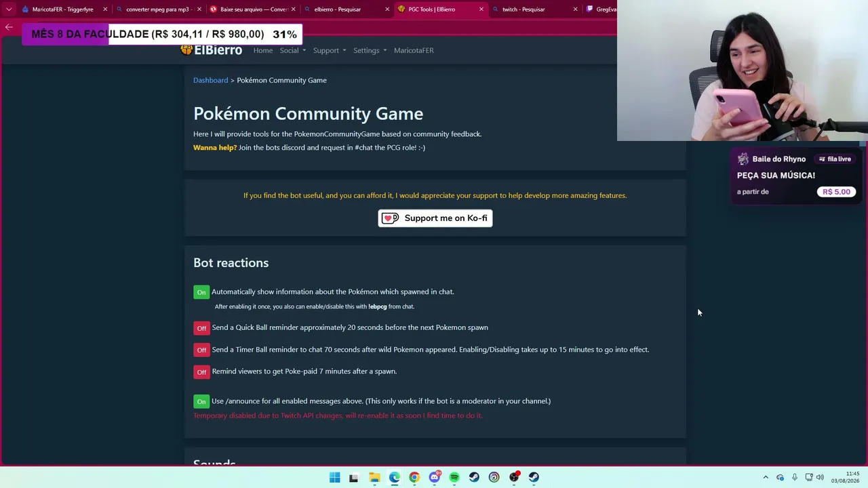868x488 pixels.
Task: Switch to the converter mpeg para mp3 tab
Action: tap(159, 9)
